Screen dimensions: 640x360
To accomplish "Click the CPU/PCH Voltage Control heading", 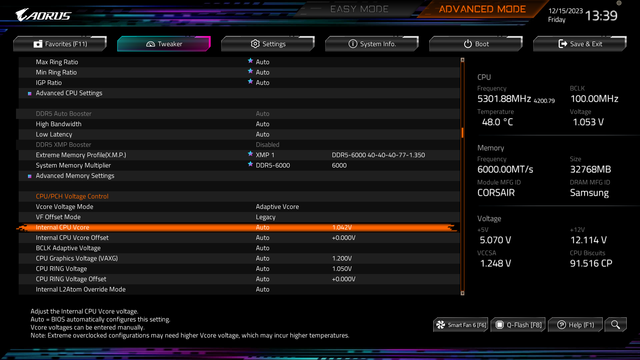I will 72,196.
